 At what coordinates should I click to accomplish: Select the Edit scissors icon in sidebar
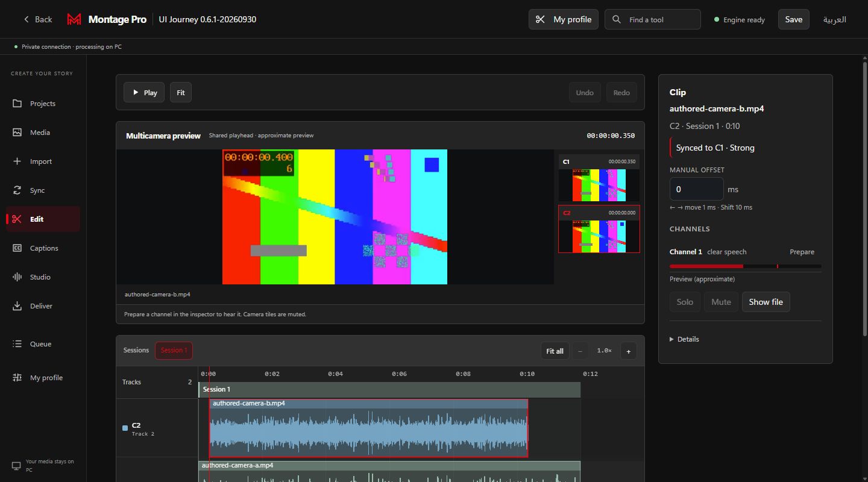[17, 219]
